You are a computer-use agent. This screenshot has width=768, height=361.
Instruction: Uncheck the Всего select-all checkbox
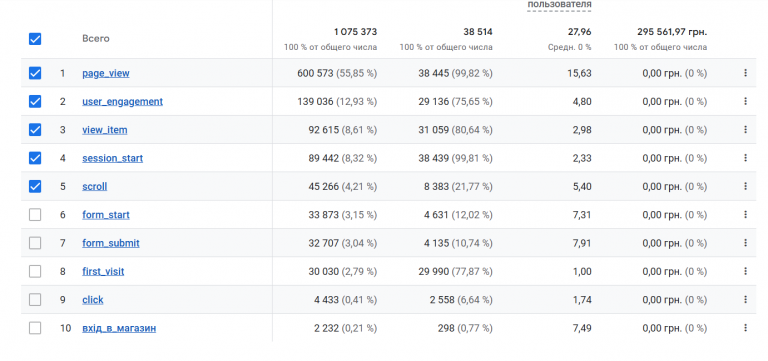coord(35,39)
